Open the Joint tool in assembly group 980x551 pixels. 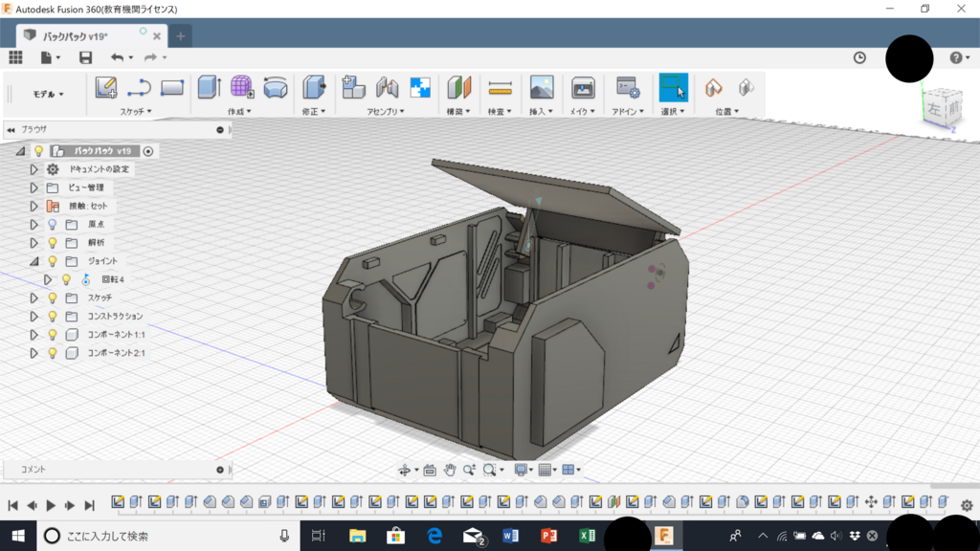[387, 87]
